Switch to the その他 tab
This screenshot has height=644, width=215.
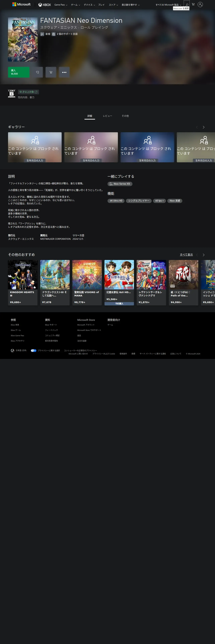[x=125, y=116]
